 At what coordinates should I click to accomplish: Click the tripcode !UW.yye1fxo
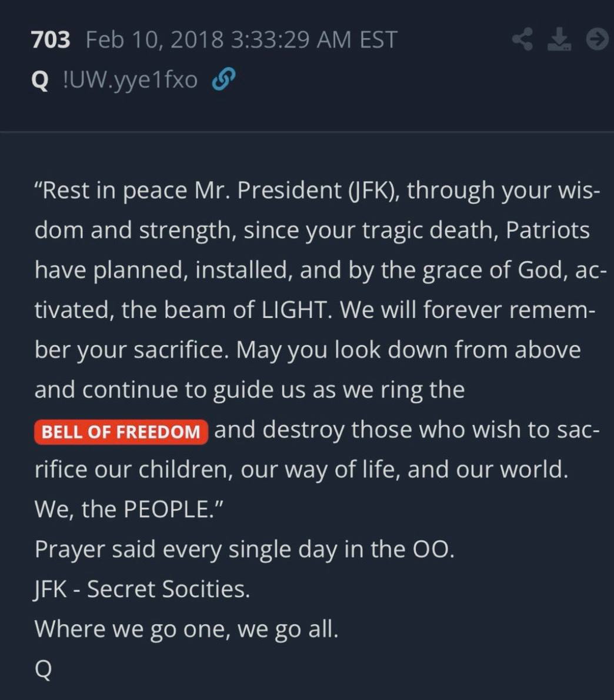[130, 80]
